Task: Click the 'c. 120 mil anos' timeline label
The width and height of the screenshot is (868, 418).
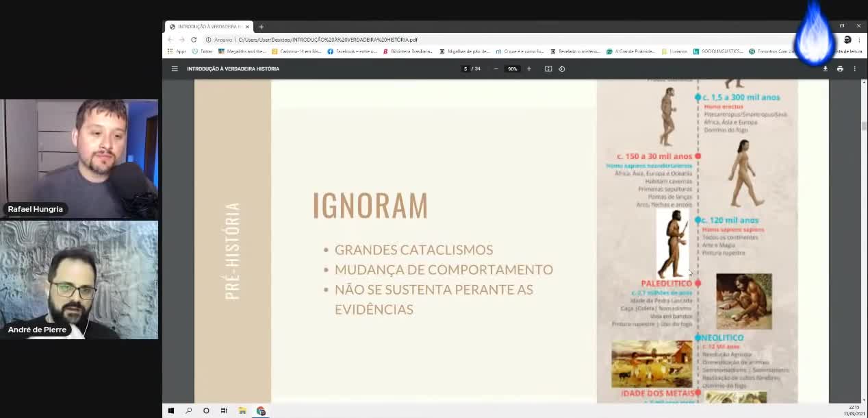Action: (730, 220)
